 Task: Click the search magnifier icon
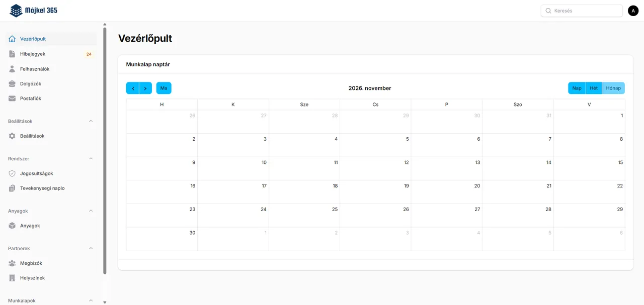pos(548,11)
